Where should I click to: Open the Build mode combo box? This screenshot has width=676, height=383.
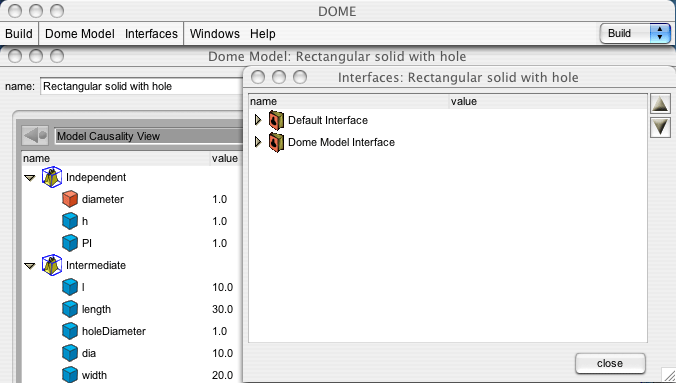coord(635,33)
